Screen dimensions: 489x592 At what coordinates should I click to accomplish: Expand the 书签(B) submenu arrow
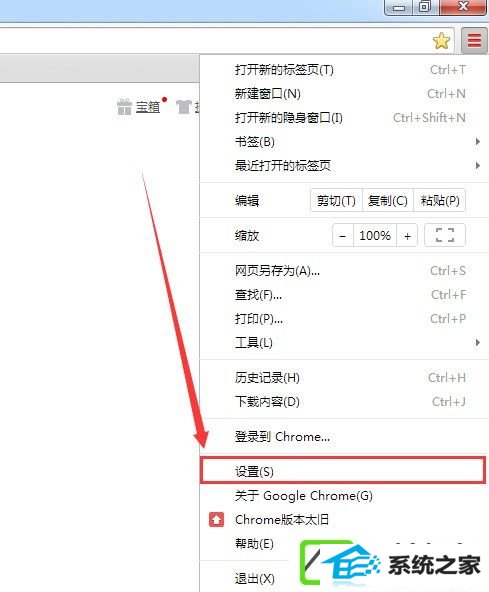pyautogui.click(x=478, y=142)
